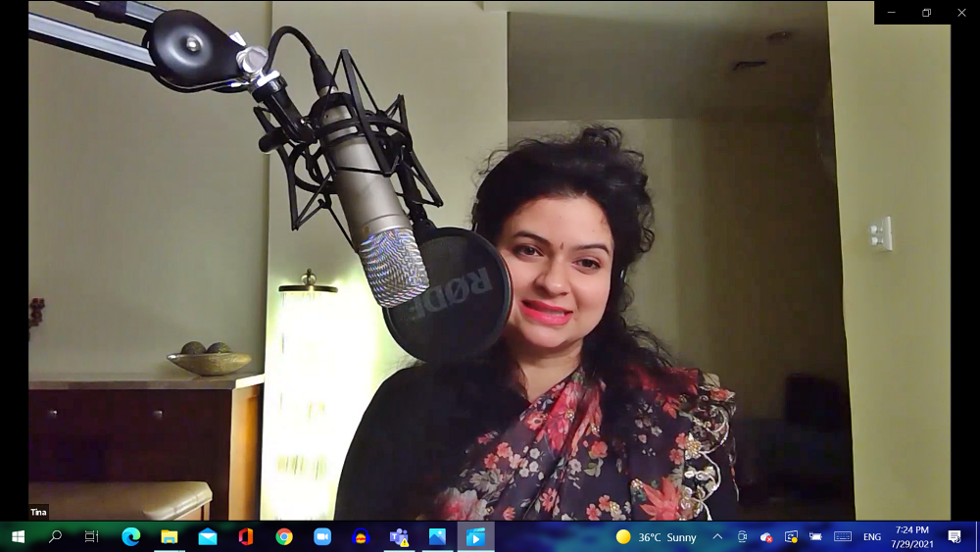Open the clock and calendar flyout
The width and height of the screenshot is (980, 552).
pyautogui.click(x=910, y=536)
